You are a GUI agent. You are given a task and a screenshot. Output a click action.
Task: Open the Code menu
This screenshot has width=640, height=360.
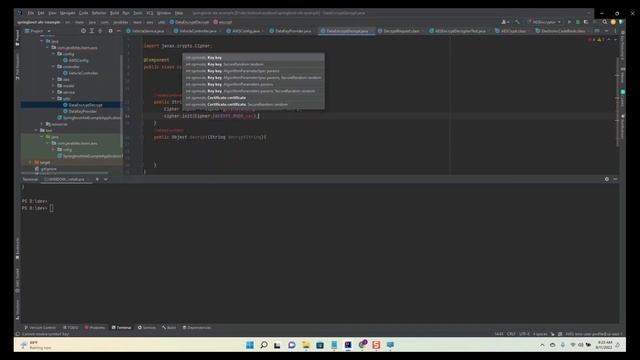[x=83, y=13]
